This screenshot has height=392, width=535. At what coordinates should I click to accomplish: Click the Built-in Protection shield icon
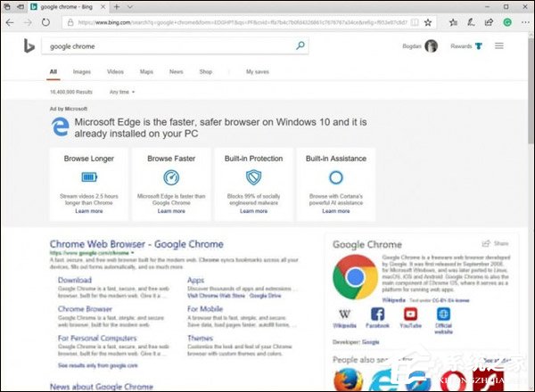point(253,177)
